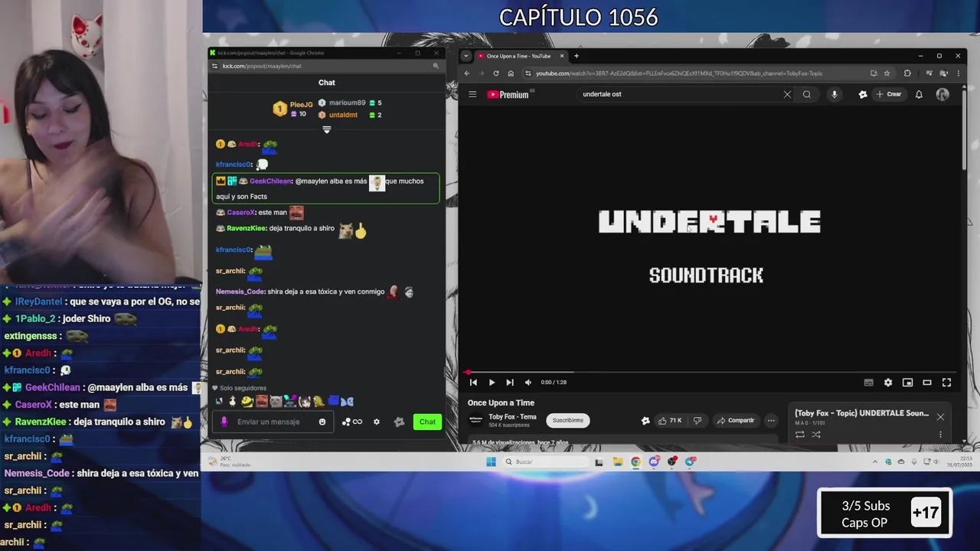
Task: Collapse the chat leaderboard with arrow
Action: (x=327, y=130)
